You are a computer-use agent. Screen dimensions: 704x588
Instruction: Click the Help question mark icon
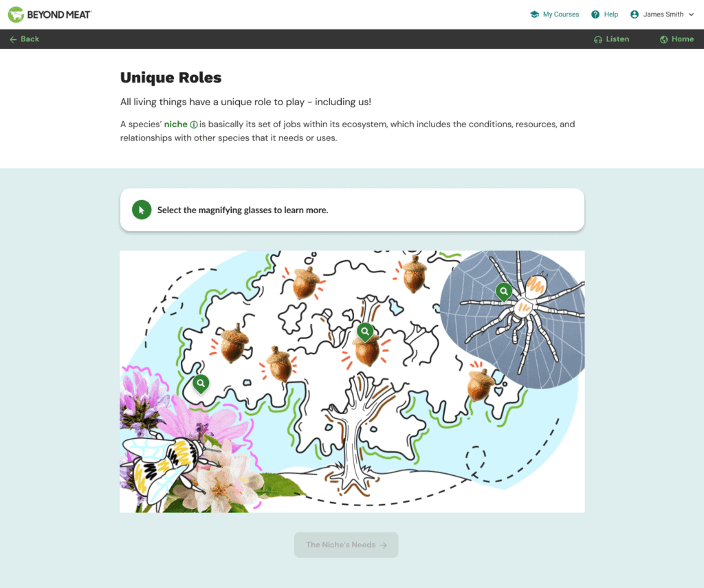click(x=595, y=14)
